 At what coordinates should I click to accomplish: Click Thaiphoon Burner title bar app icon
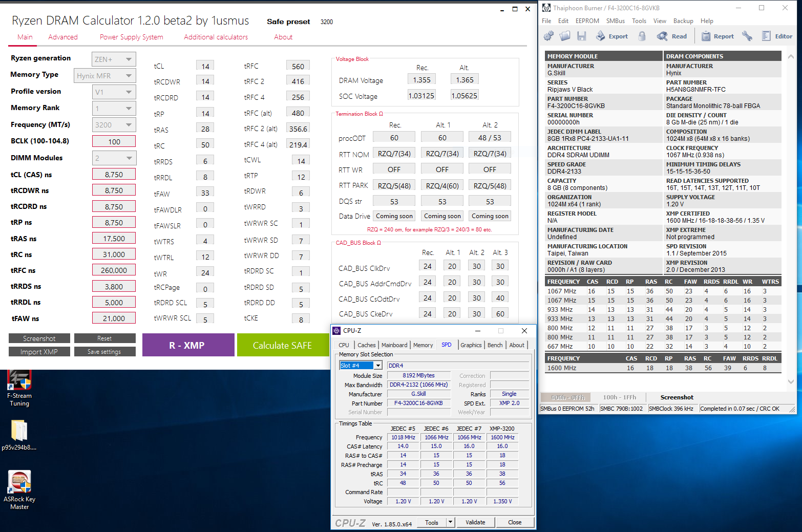(x=546, y=8)
